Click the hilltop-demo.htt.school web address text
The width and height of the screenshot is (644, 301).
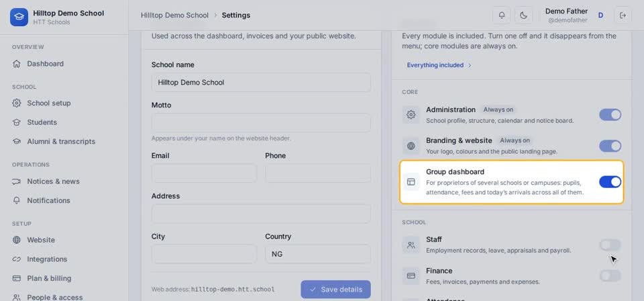click(x=233, y=290)
